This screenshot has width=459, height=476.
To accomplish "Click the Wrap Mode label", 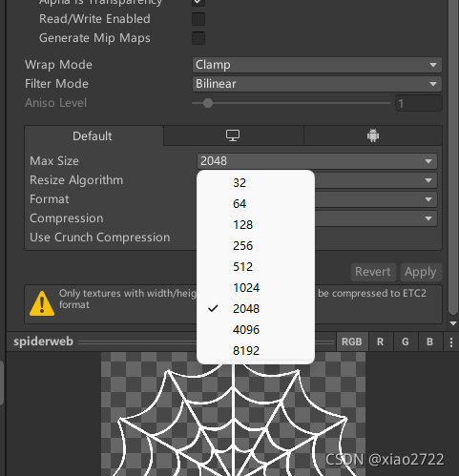I will (x=58, y=65).
